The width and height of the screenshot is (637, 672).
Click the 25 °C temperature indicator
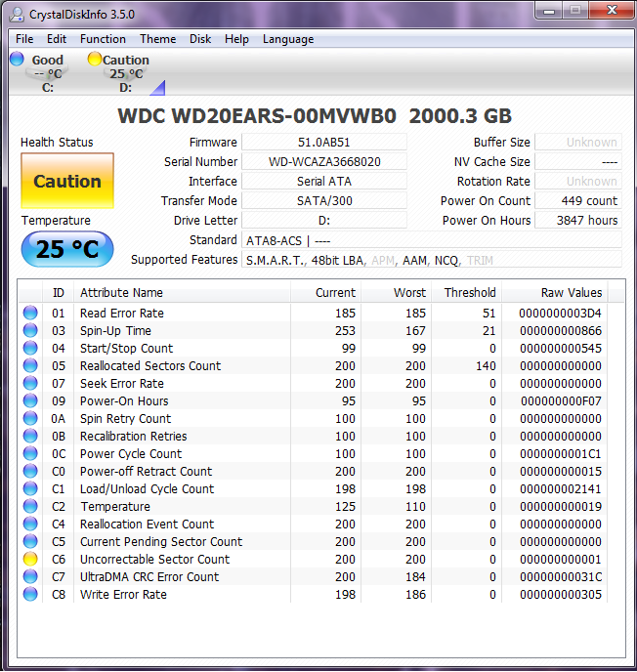click(x=67, y=249)
